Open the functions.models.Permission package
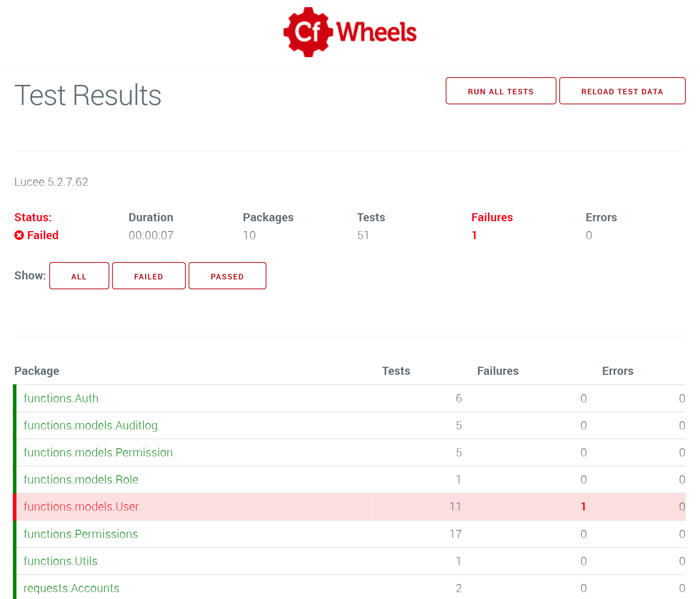 [x=98, y=452]
